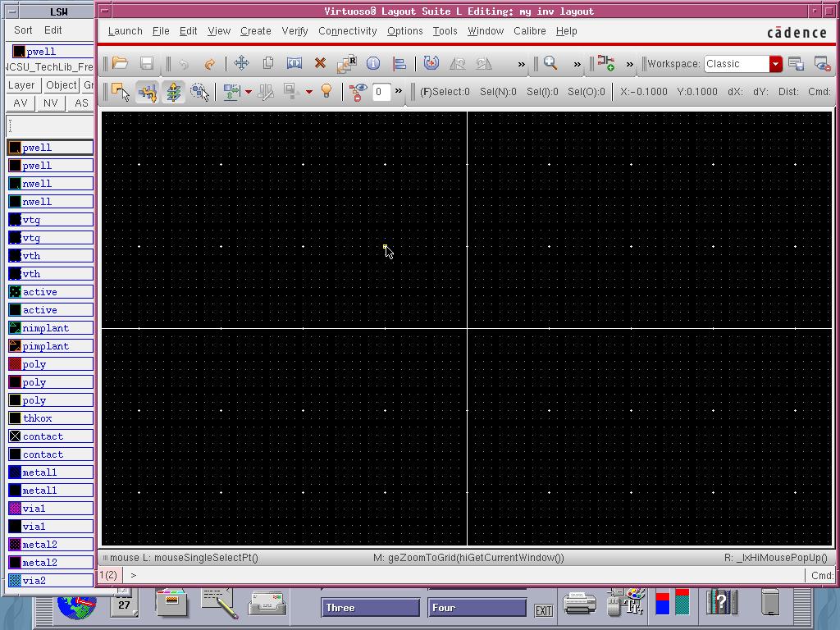The width and height of the screenshot is (840, 630).
Task: Click the toolbar visibility eye window icon
Action: click(x=822, y=64)
